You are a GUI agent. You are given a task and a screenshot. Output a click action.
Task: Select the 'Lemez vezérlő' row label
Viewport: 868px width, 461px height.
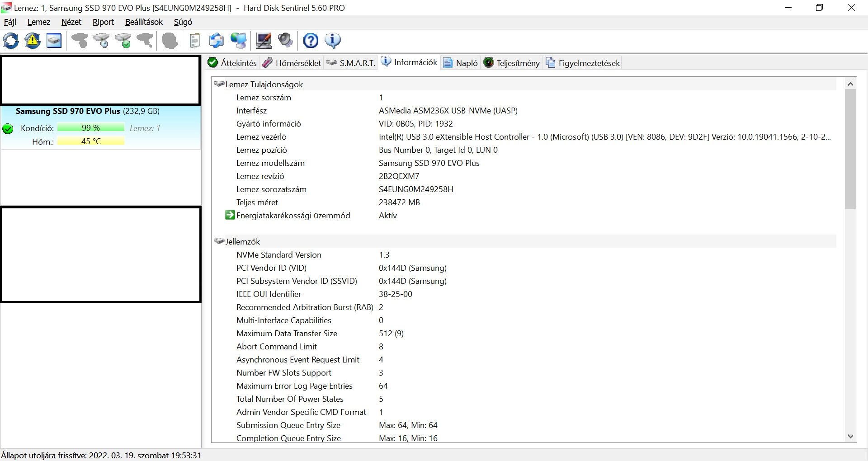(x=261, y=137)
